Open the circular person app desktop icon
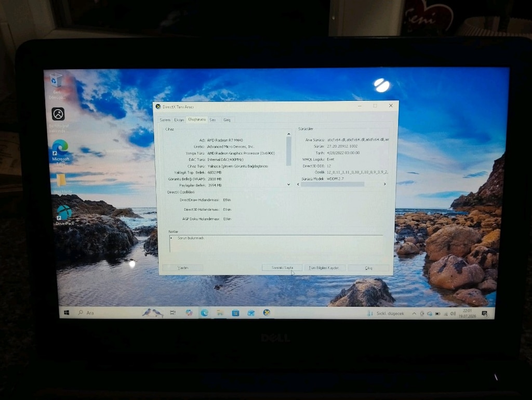Screen dimensions: 532x400 [58, 119]
